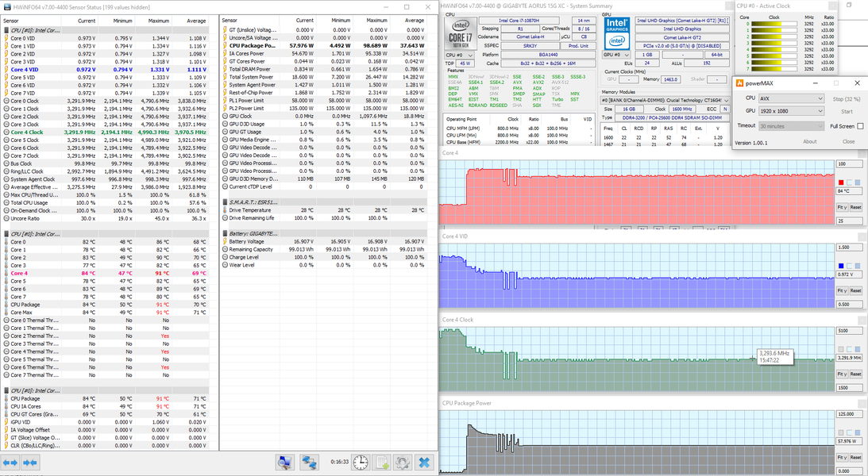Click the max value field on CPU Package Power graph
Screen dimensions: 868x476
point(849,414)
